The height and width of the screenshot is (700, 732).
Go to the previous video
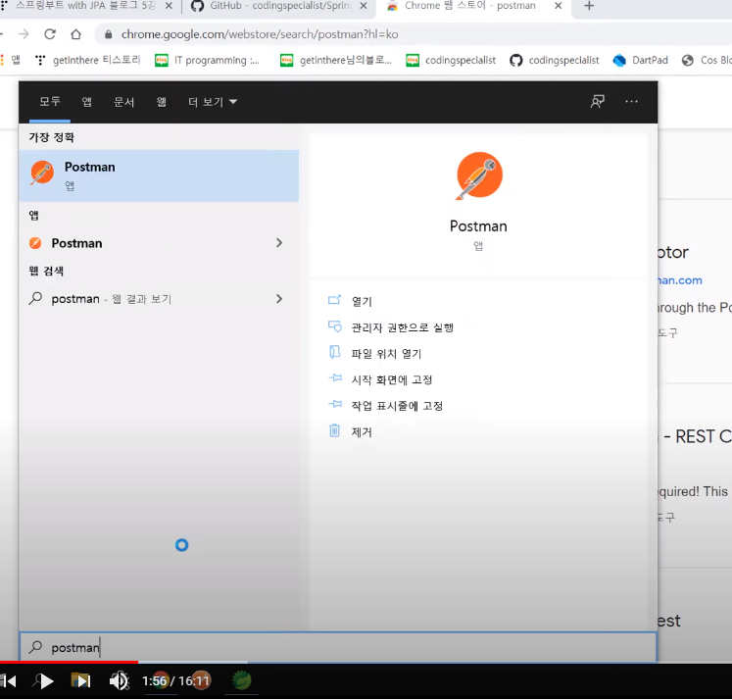click(9, 682)
